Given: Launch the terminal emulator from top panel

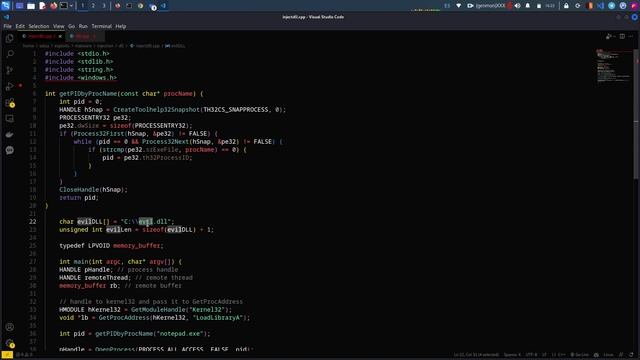Looking at the screenshot, I should [x=64, y=6].
